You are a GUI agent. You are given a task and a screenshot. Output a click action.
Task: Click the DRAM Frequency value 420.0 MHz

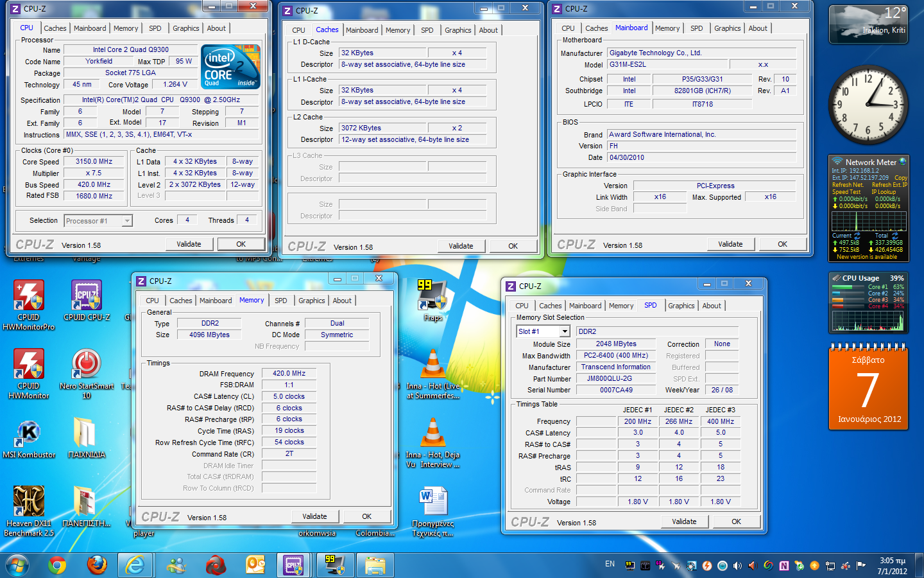coord(289,373)
